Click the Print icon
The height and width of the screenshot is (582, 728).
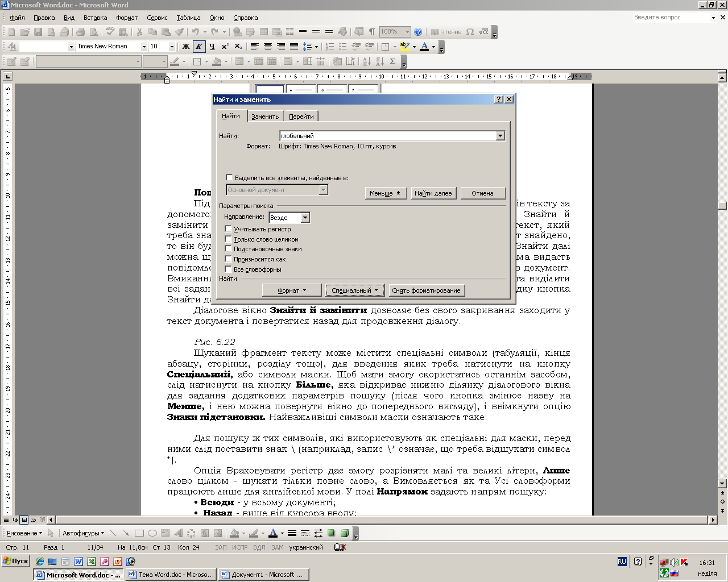click(80, 32)
